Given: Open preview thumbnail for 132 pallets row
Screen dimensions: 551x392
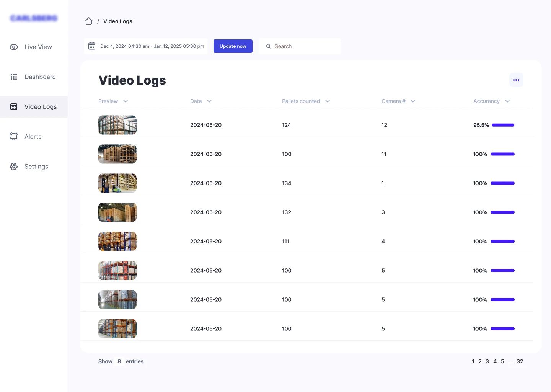Looking at the screenshot, I should click(x=117, y=212).
